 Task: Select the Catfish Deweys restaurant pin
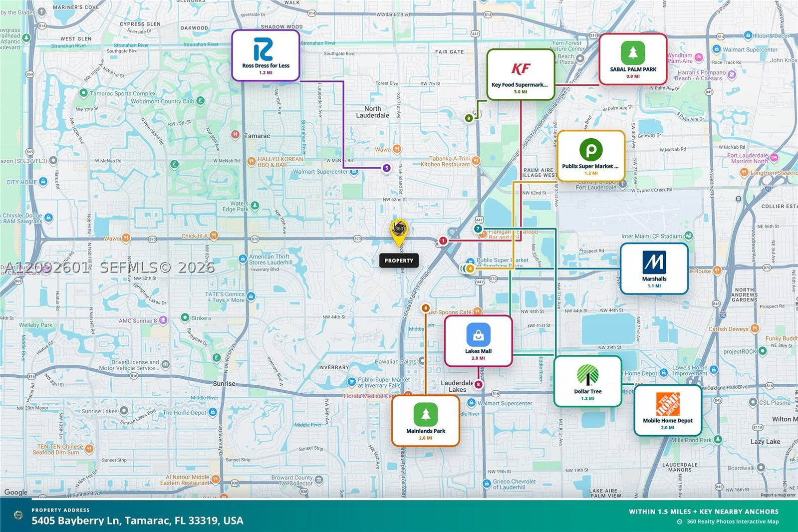click(x=755, y=328)
